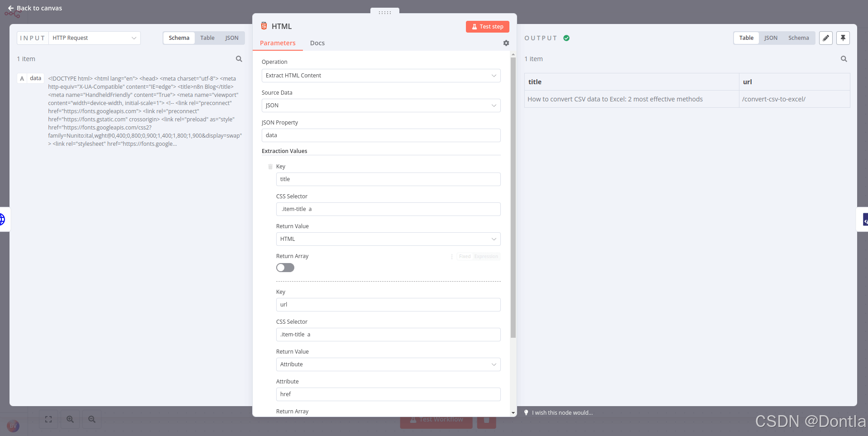Switch Return Array to Expression mode
Viewport: 868px width, 436px height.
click(486, 256)
